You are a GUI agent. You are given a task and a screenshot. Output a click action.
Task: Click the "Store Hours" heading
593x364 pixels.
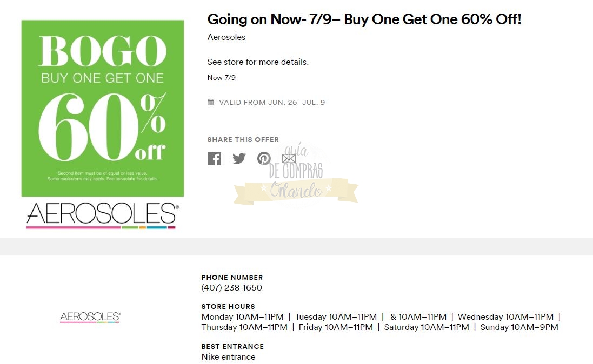click(x=228, y=306)
